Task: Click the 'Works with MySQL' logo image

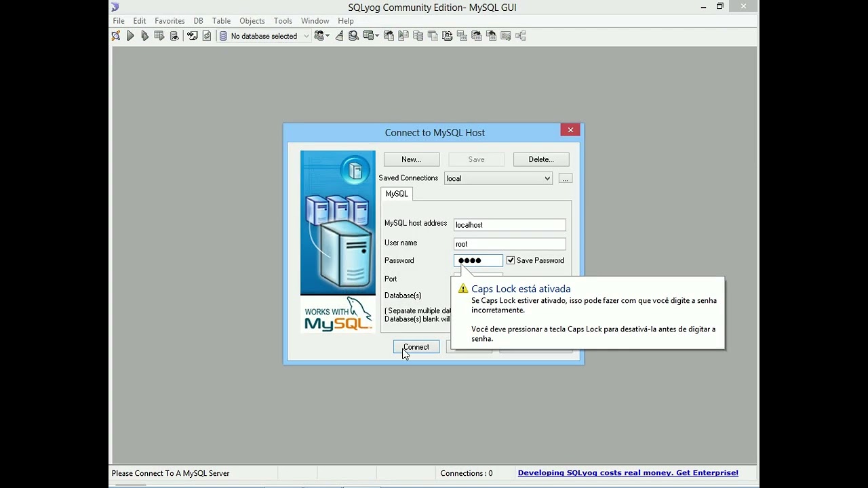Action: pyautogui.click(x=338, y=314)
